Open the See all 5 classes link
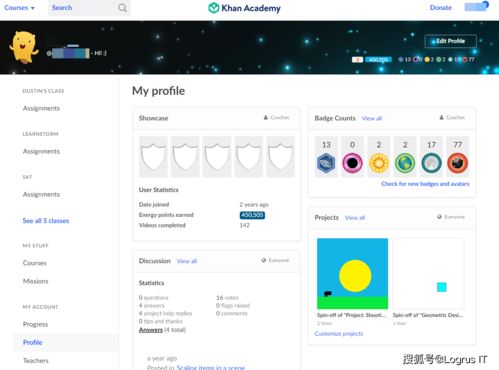The image size is (499, 370). pyautogui.click(x=46, y=221)
